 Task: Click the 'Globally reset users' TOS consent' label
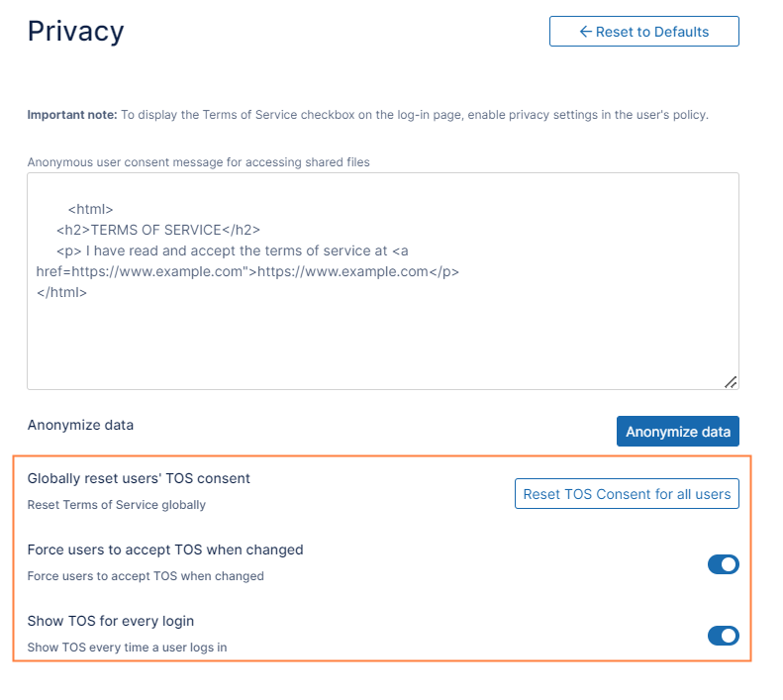(x=139, y=478)
